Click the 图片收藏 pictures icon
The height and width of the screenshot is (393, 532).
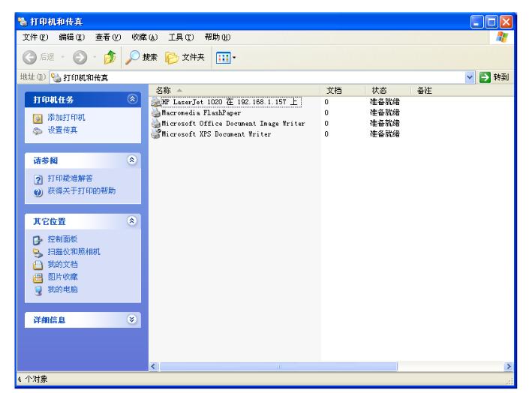38,278
